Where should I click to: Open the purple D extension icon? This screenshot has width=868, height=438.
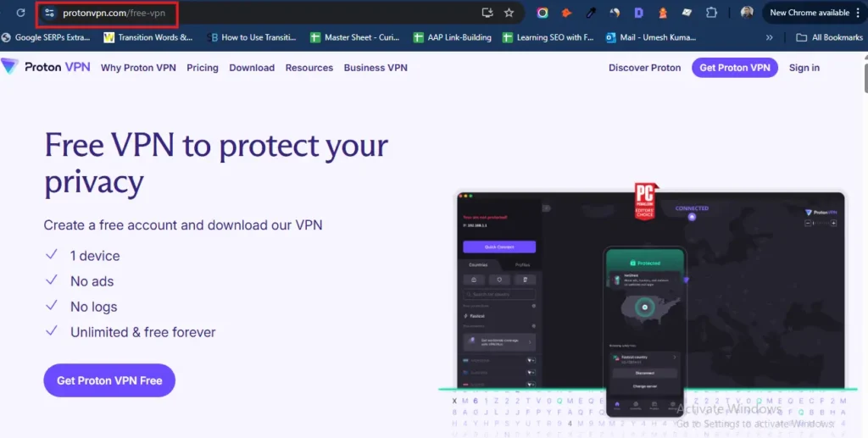(x=638, y=13)
